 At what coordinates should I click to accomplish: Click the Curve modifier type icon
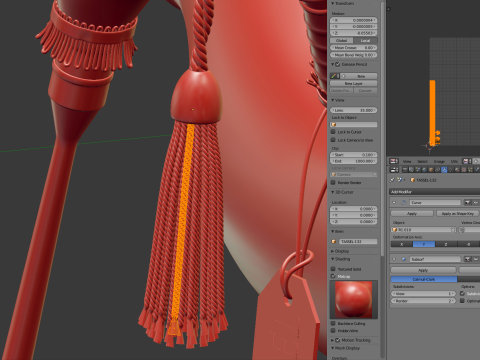404,202
